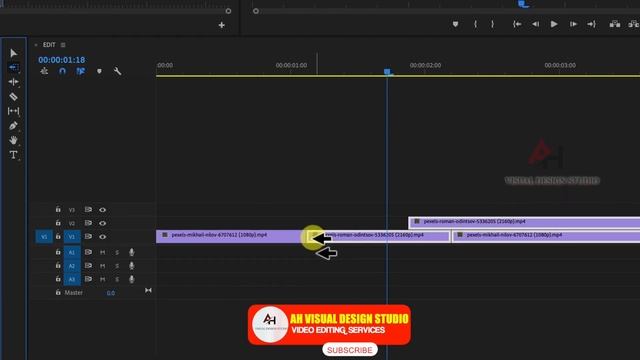Viewport: 640px width, 360px height.
Task: Toggle track targeting for A1
Action: 72,253
